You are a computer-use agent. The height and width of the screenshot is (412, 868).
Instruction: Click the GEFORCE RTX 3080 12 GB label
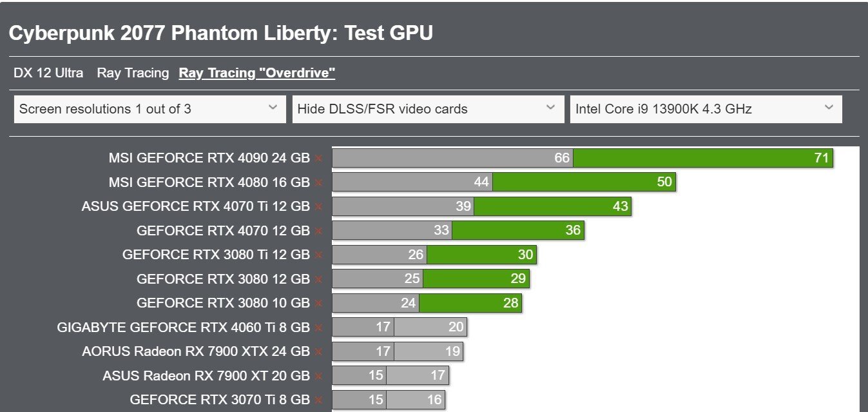pos(223,279)
